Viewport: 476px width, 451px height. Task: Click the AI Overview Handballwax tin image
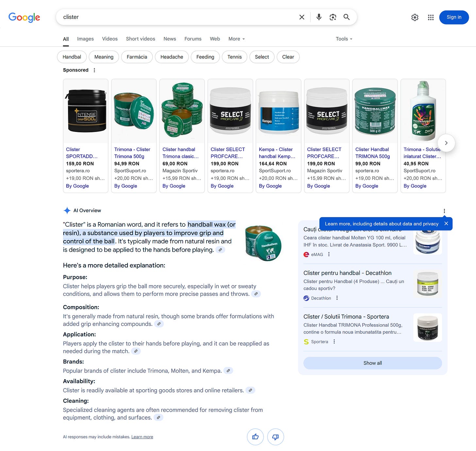[x=263, y=243]
